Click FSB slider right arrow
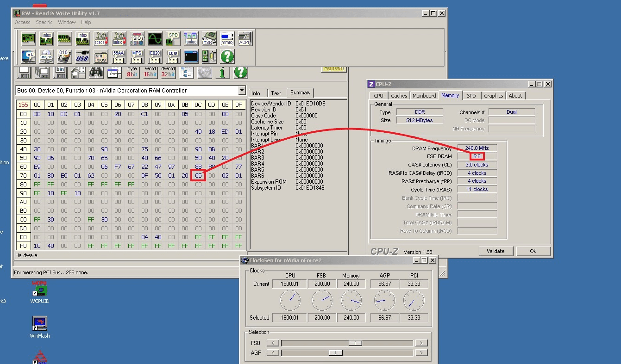This screenshot has width=621, height=364. 421,343
